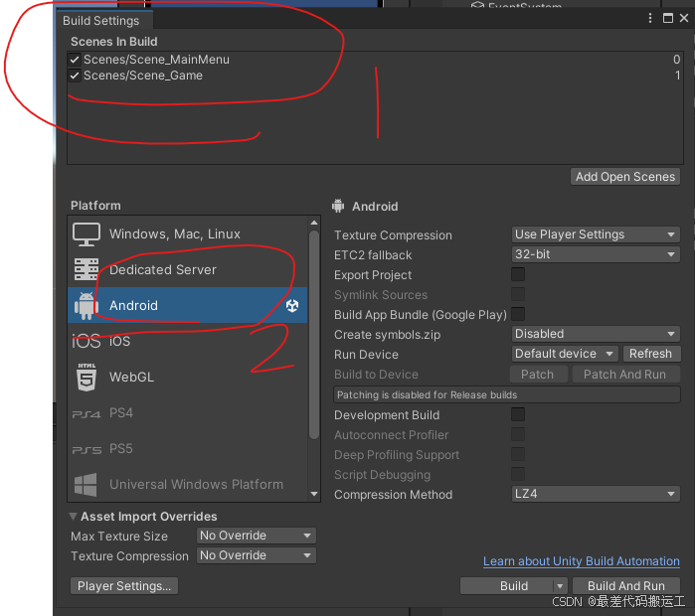Click the Add Open Scenes button

click(625, 177)
